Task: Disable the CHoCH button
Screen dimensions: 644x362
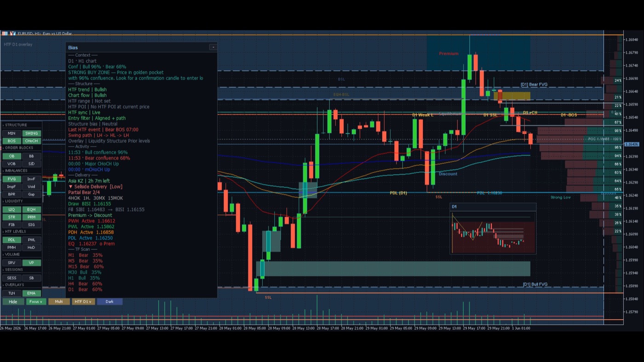Action: coord(31,141)
